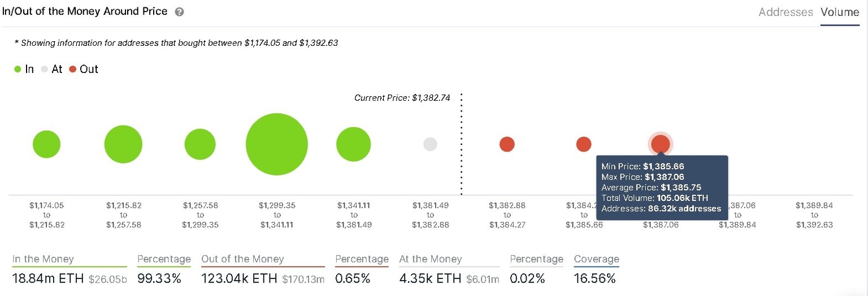Screen dimensions: 868x296
Task: Click the largest green bubble
Action: [x=277, y=144]
